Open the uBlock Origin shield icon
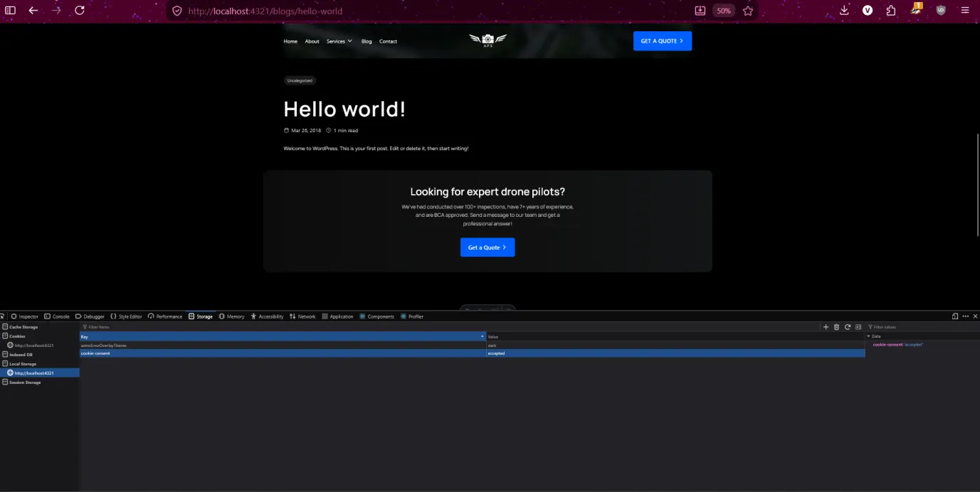Image resolution: width=980 pixels, height=492 pixels. point(941,11)
